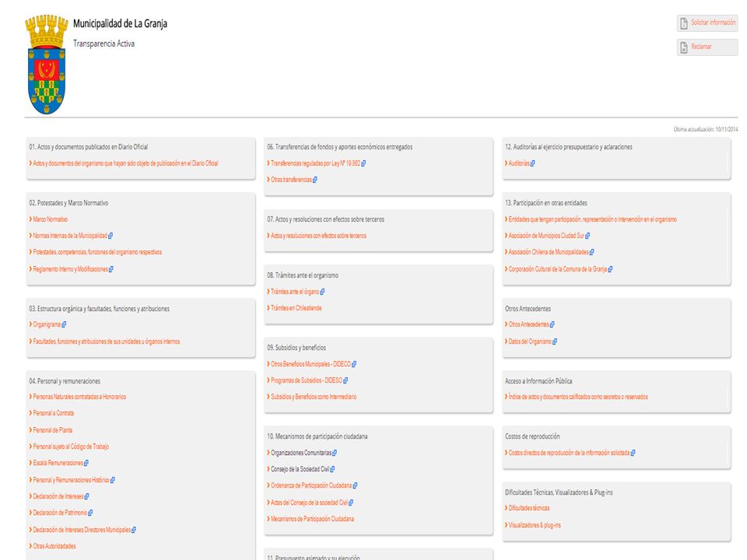Viewport: 747px width, 560px height.
Task: Click the Municipalidad de La Granja coat of arms
Action: (x=47, y=65)
